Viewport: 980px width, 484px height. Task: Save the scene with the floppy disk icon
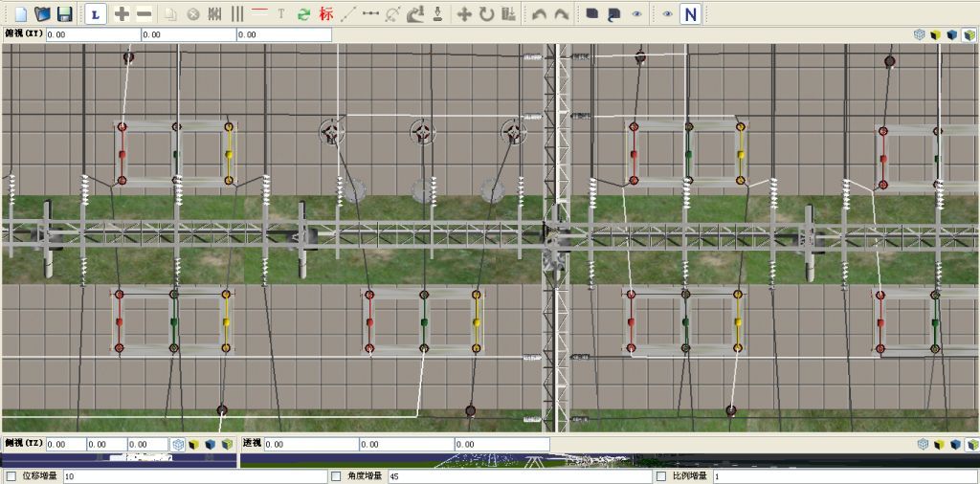pos(64,14)
